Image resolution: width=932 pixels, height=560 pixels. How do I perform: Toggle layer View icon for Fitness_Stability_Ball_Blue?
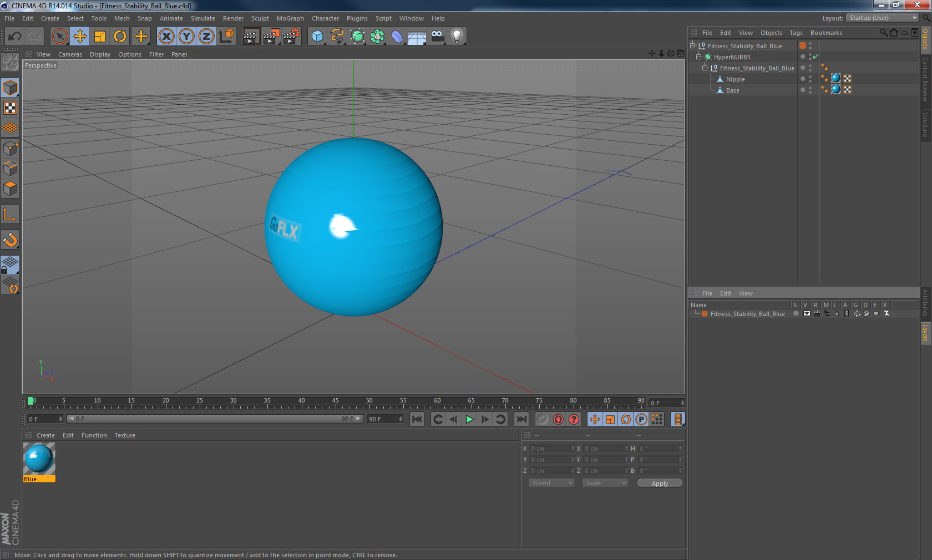point(807,314)
